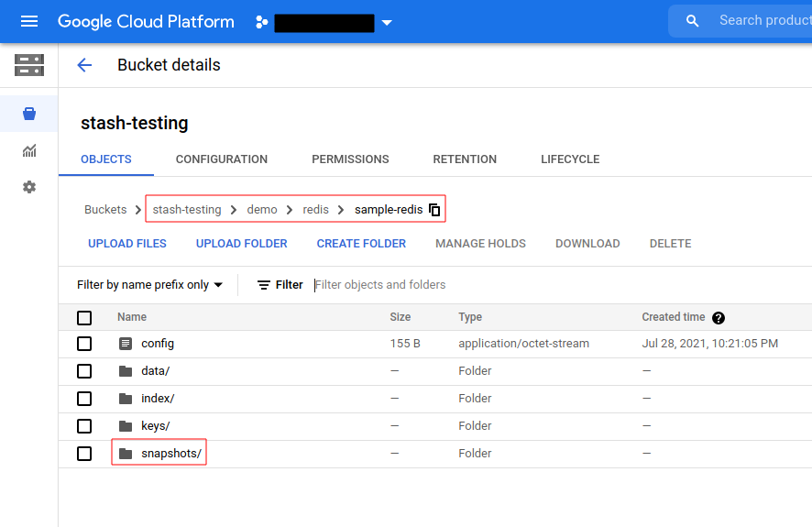Toggle the select-all header checkbox
812x527 pixels.
click(x=84, y=318)
